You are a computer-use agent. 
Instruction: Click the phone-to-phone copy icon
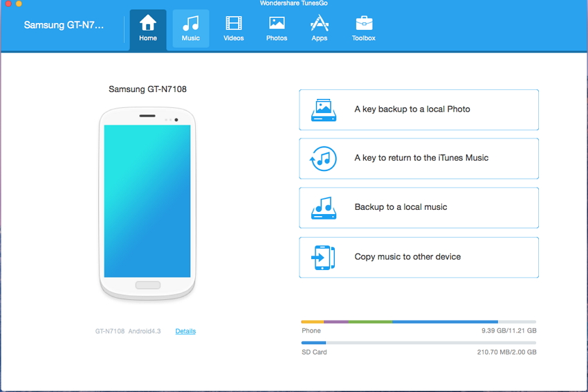tap(323, 257)
